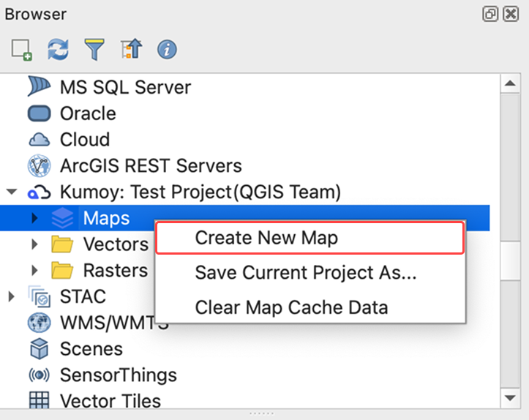Click the MS SQL Server icon

coord(39,86)
